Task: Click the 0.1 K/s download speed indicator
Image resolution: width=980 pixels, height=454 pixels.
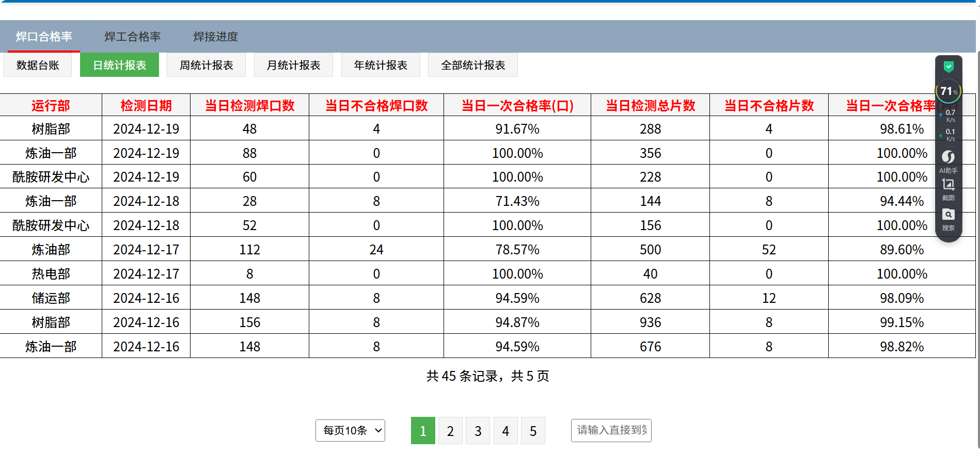Action: (x=949, y=135)
